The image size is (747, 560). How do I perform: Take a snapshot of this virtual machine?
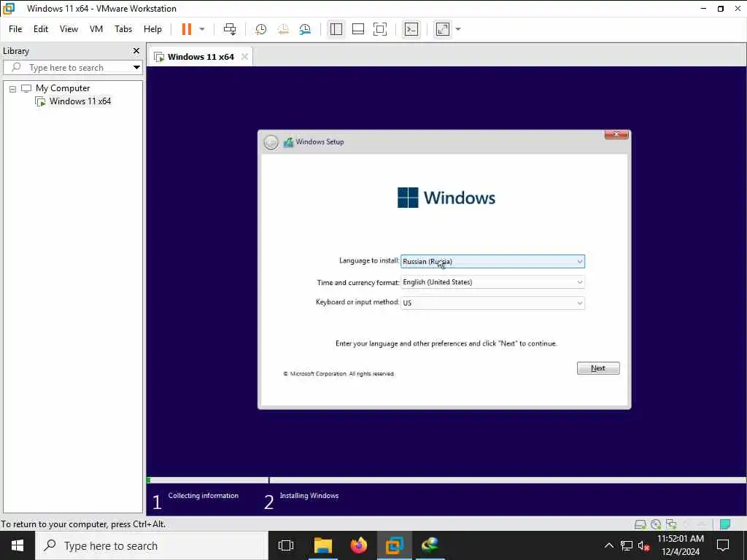(260, 29)
